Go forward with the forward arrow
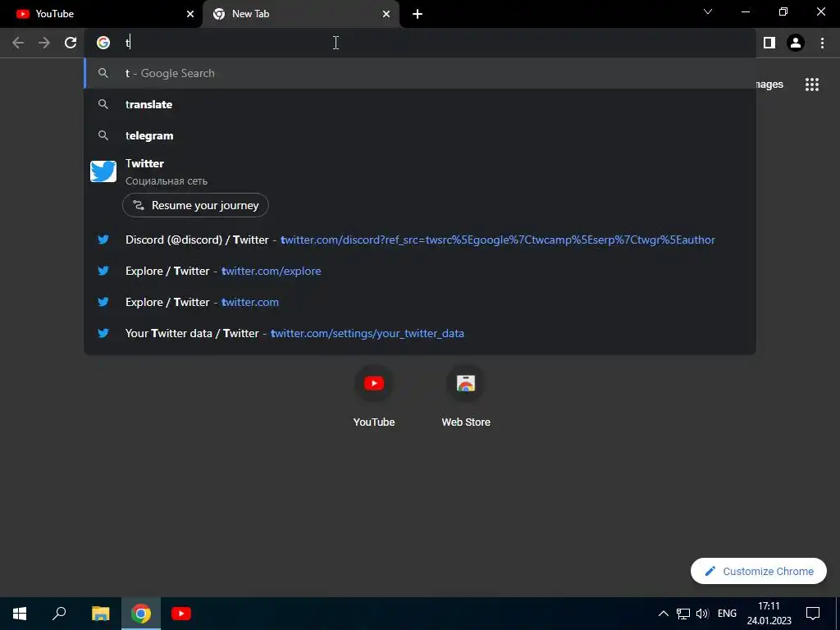Viewport: 840px width, 630px height. coord(44,43)
